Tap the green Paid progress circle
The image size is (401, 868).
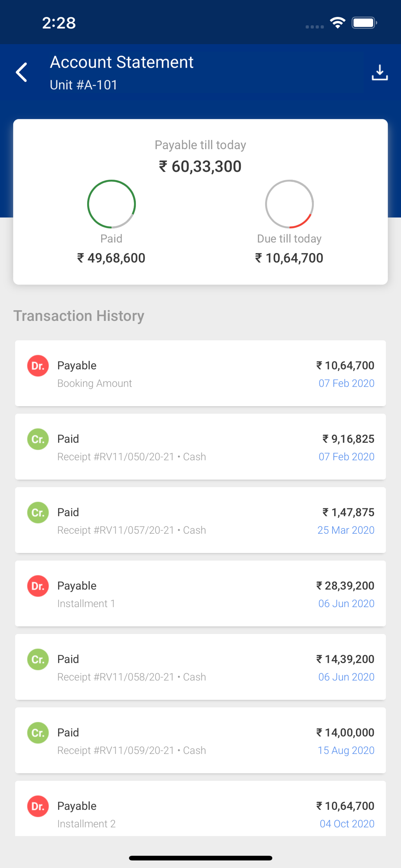112,204
